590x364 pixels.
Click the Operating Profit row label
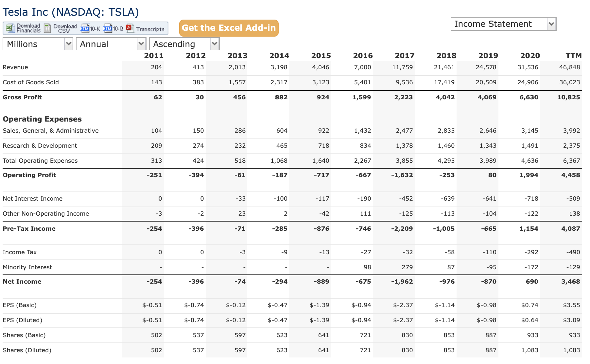pyautogui.click(x=29, y=175)
